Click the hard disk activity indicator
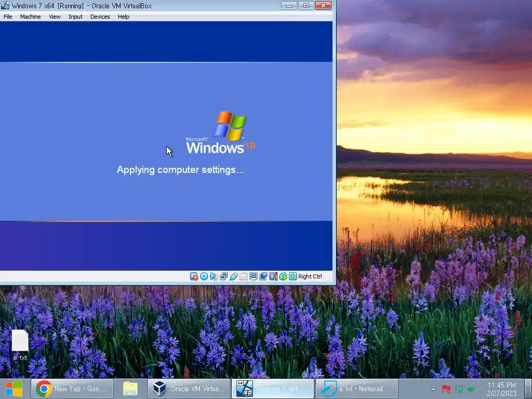The image size is (532, 399). coord(194,276)
